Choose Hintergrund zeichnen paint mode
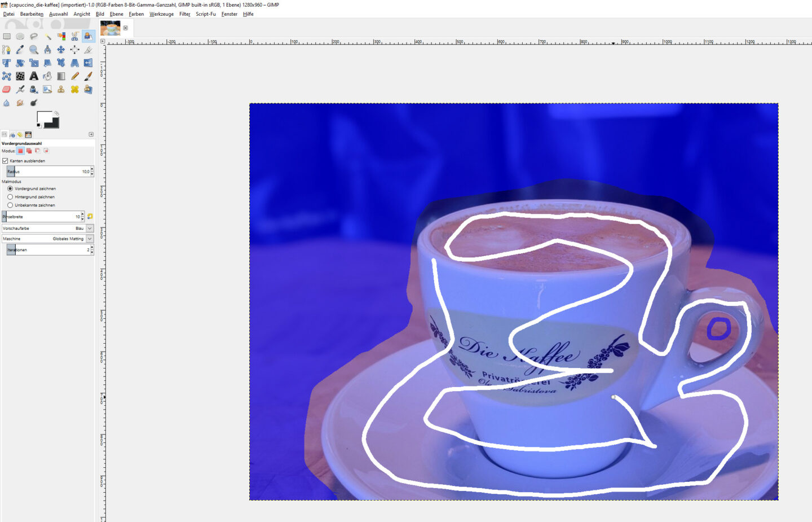The image size is (812, 522). coord(10,197)
